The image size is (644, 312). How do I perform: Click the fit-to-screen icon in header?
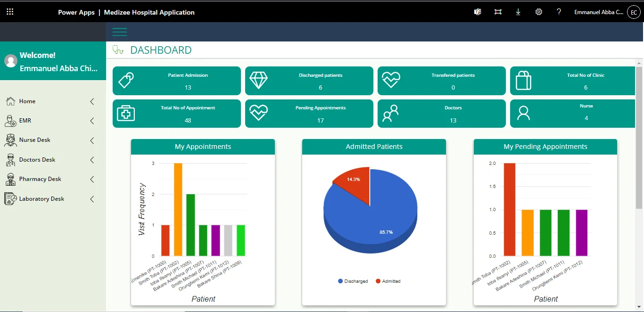(498, 12)
